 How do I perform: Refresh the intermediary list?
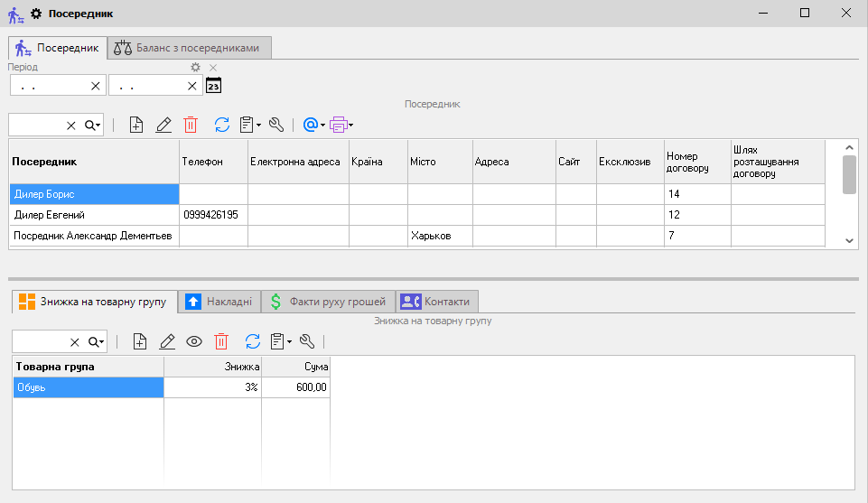[222, 126]
